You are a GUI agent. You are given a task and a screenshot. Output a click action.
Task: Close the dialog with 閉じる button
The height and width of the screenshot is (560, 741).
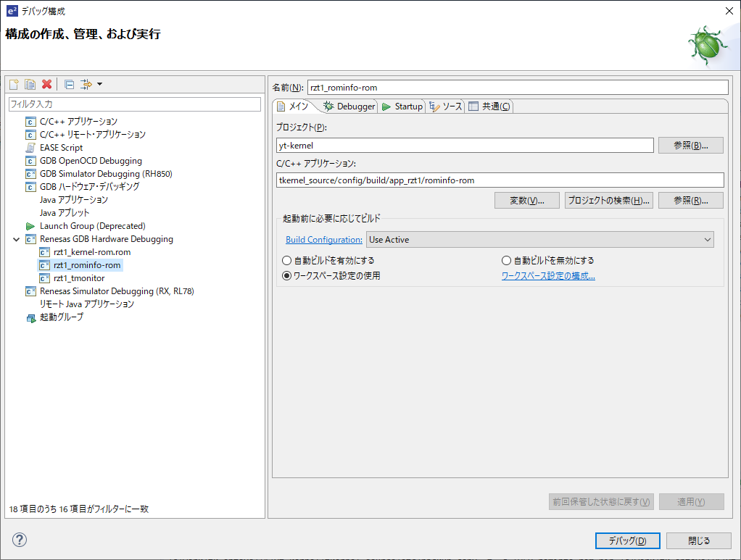699,540
